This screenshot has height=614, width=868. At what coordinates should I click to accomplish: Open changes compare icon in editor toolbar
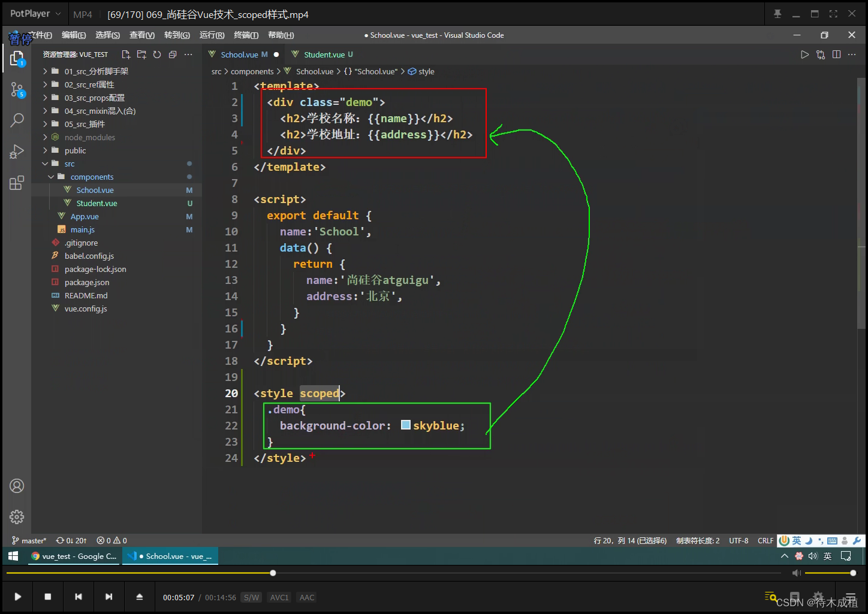click(x=821, y=55)
